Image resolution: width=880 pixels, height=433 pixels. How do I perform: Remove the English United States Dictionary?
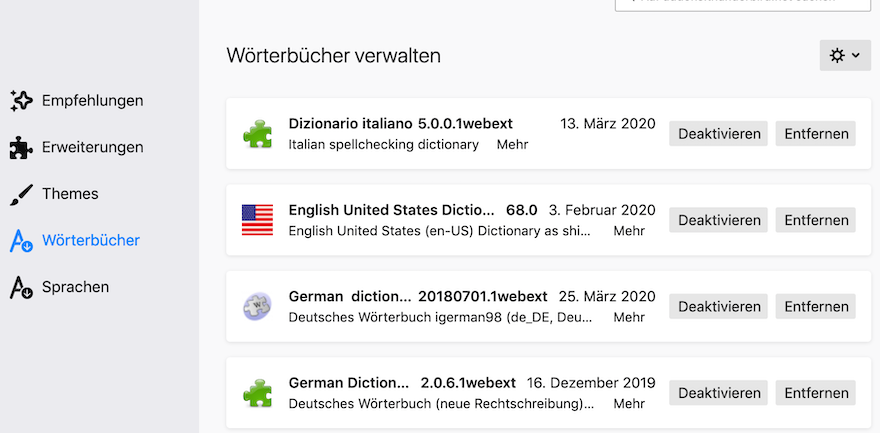pos(815,220)
